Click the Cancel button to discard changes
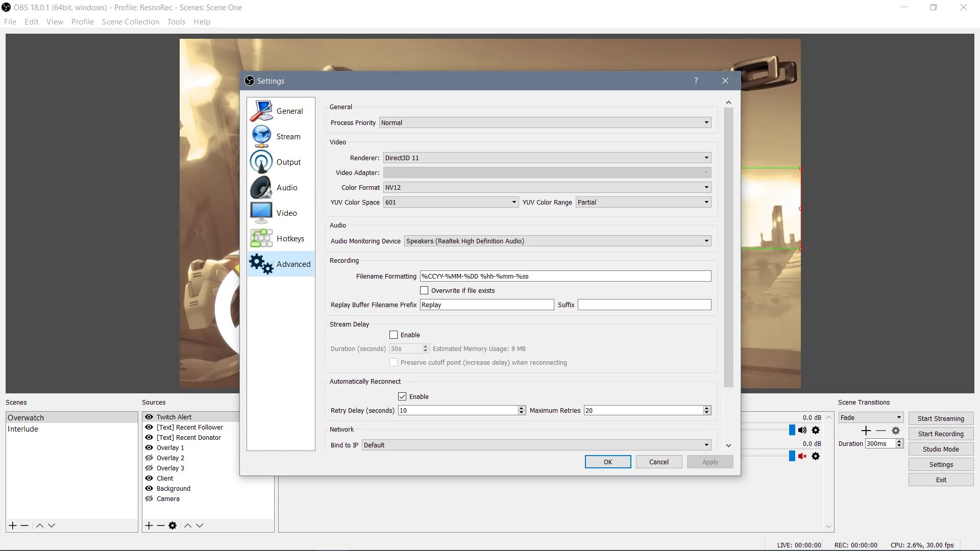980x551 pixels. pos(658,462)
